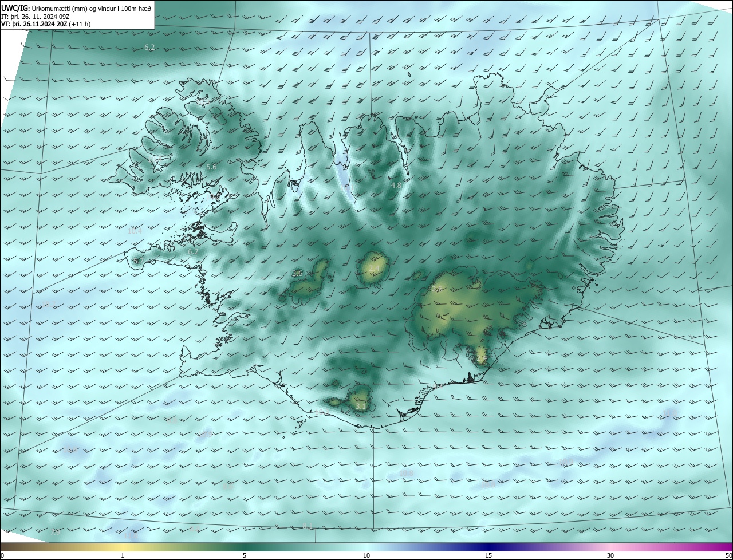
Task: Click the title 'Úrkomumætti (mm) og vindur í 100m hæð'
Action: click(x=92, y=7)
